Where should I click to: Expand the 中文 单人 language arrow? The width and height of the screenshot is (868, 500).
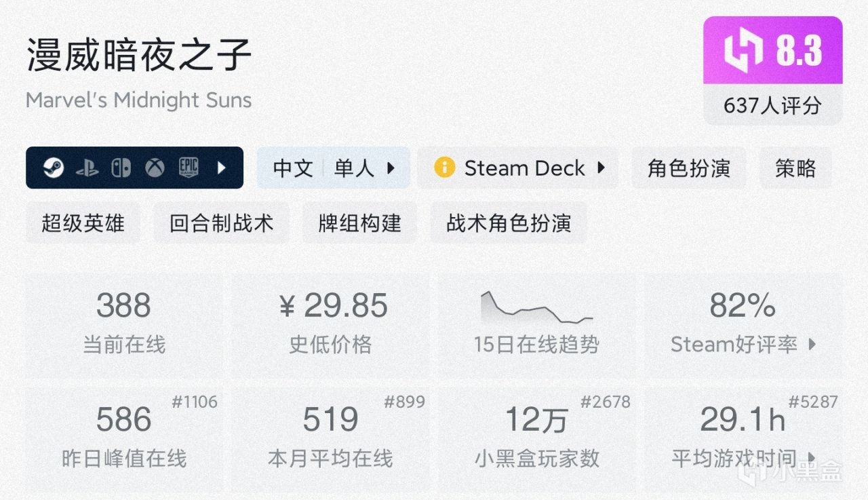pos(391,168)
